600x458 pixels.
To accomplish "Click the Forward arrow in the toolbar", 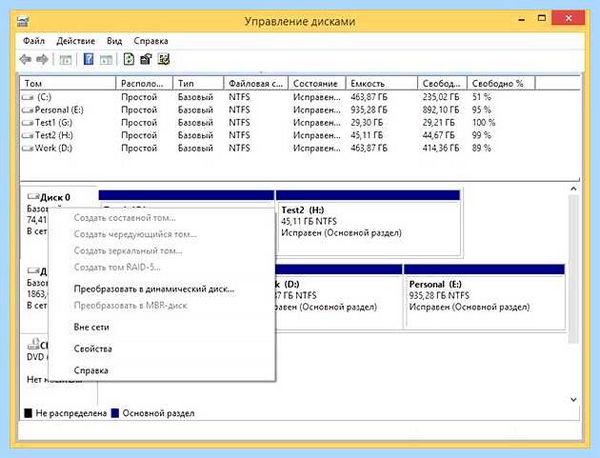I will tap(42, 59).
